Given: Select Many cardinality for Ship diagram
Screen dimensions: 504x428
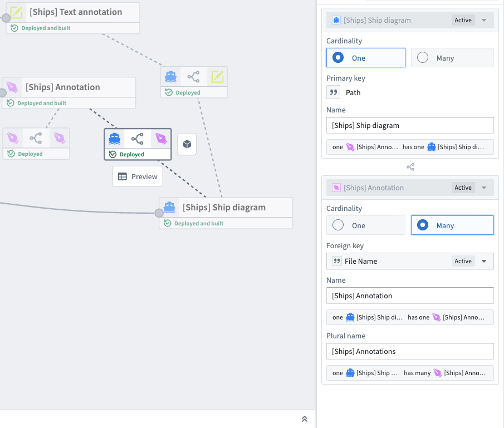Looking at the screenshot, I should (452, 58).
